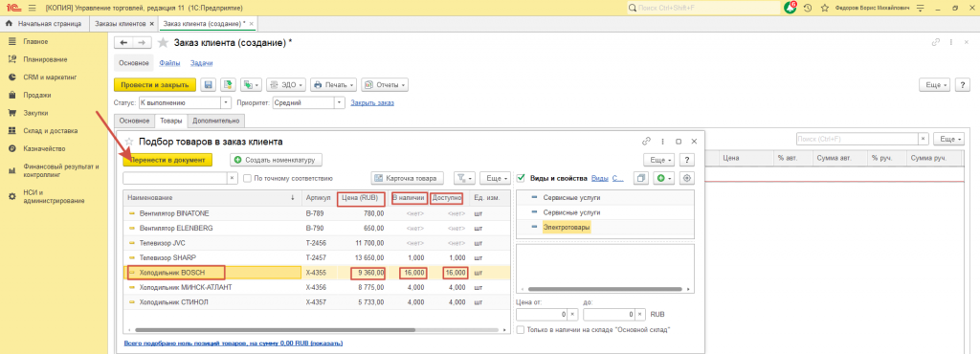
Task: Click the horizontal scrollbar under the product list
Action: [x=320, y=329]
